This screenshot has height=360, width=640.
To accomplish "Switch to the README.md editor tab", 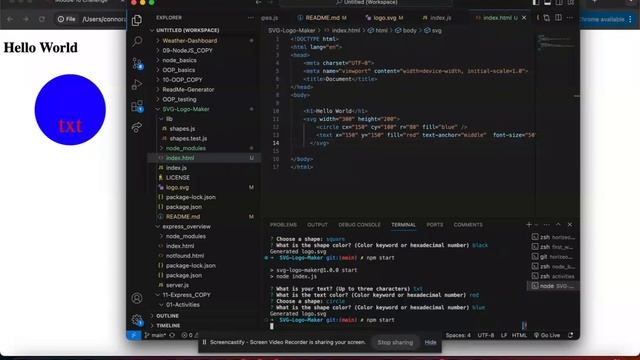I will pyautogui.click(x=322, y=18).
